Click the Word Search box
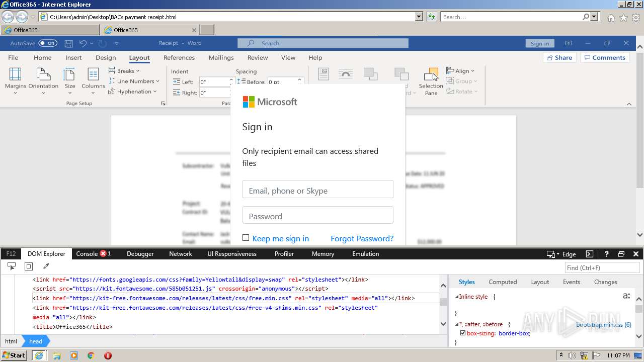Screen dimensions: 644x362 (x=323, y=43)
